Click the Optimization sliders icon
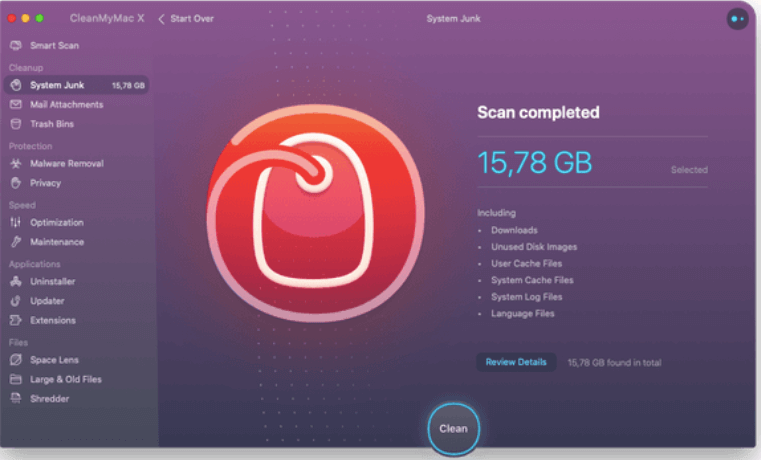 (16, 222)
